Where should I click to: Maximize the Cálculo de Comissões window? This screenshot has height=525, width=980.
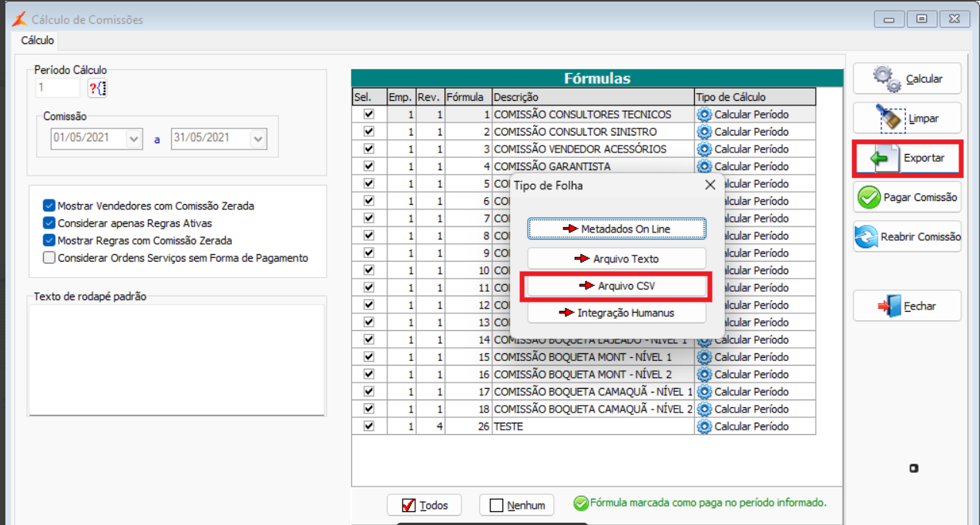click(922, 19)
